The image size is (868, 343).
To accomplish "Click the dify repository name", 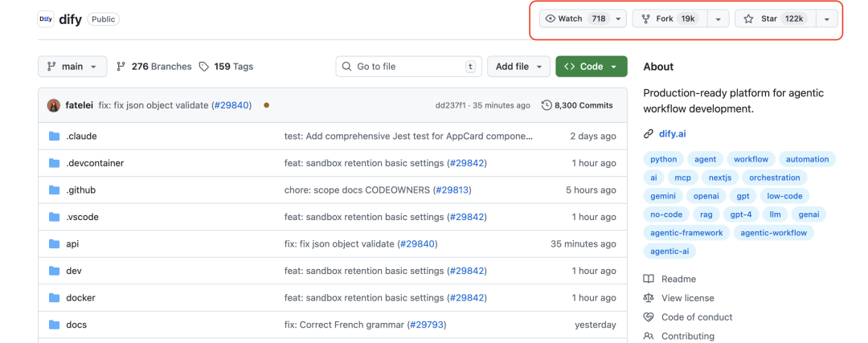I will point(70,19).
